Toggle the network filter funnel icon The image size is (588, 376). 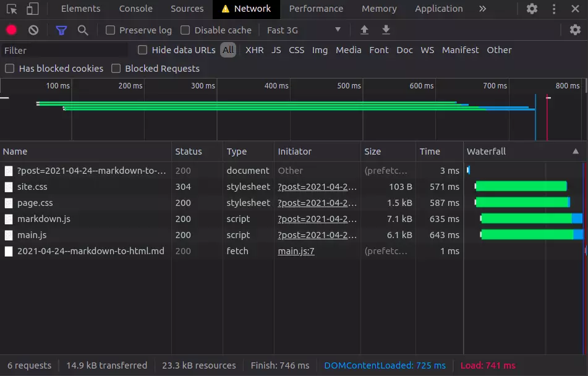(61, 30)
